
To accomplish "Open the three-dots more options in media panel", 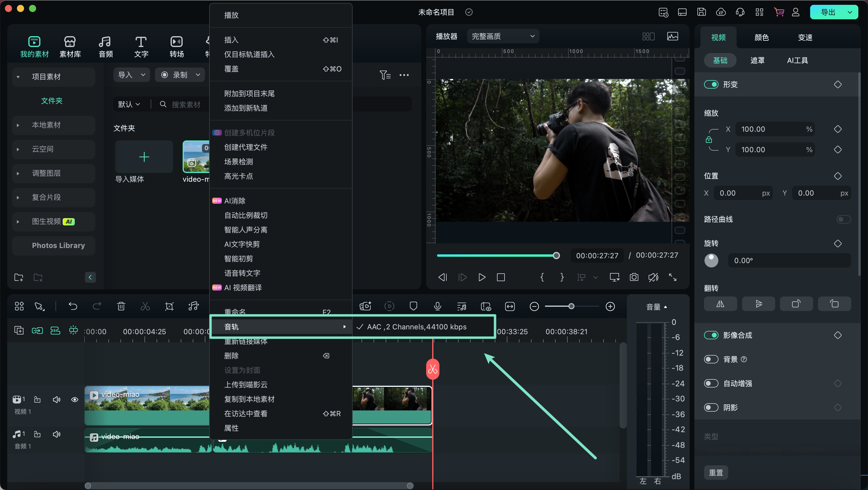I will pos(404,75).
